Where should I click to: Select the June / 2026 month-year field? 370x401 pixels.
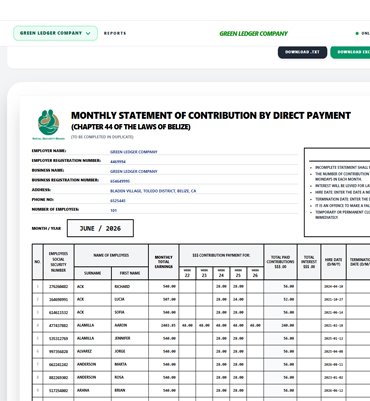[100, 228]
